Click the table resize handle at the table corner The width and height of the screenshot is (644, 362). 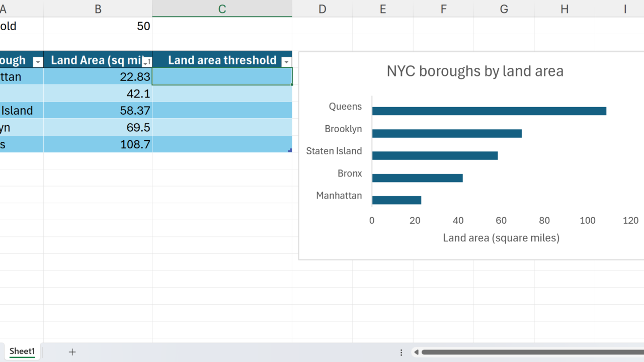290,150
